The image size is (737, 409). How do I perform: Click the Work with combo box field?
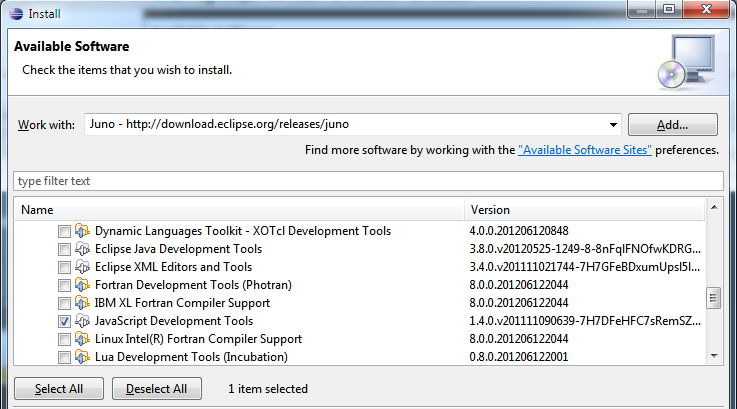[353, 125]
